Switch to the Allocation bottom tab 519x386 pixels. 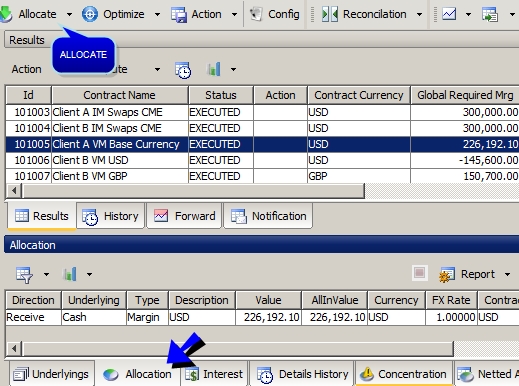click(137, 374)
